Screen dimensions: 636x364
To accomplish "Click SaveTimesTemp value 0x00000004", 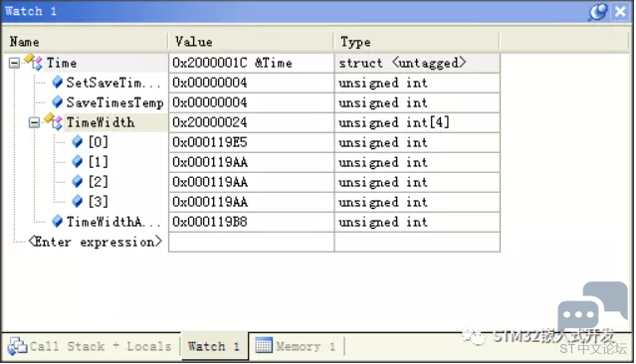I will (x=210, y=102).
